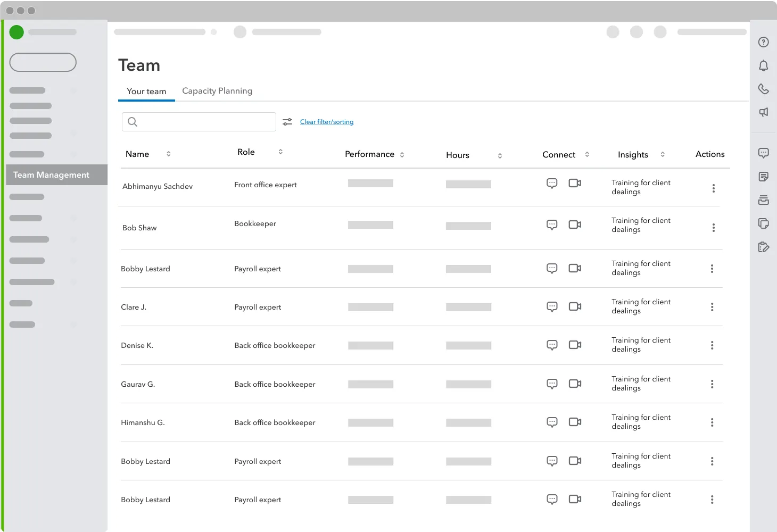
Task: Sort table by Name column arrows
Action: point(169,154)
